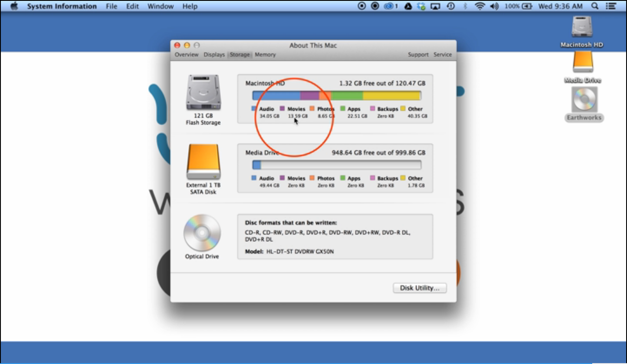The image size is (627, 364).
Task: Minimize the About This Mac window
Action: [x=187, y=45]
